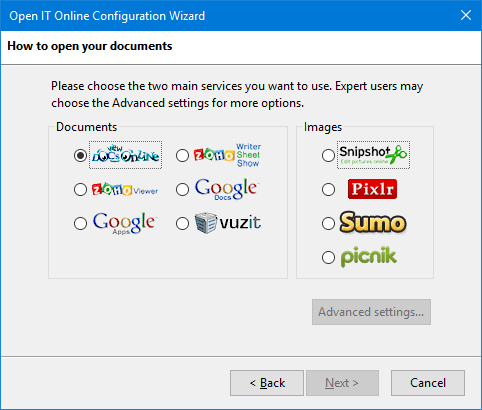Viewport: 482px width, 410px height.
Task: Click the Google Docs logo
Action: [x=227, y=189]
